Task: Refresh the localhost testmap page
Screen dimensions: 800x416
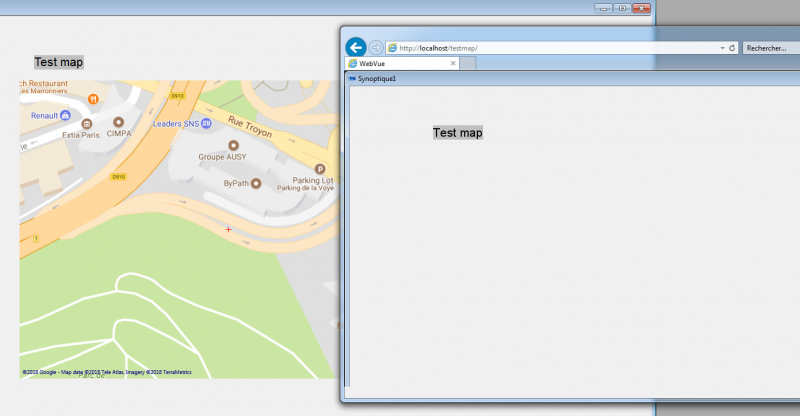Action: [x=732, y=47]
